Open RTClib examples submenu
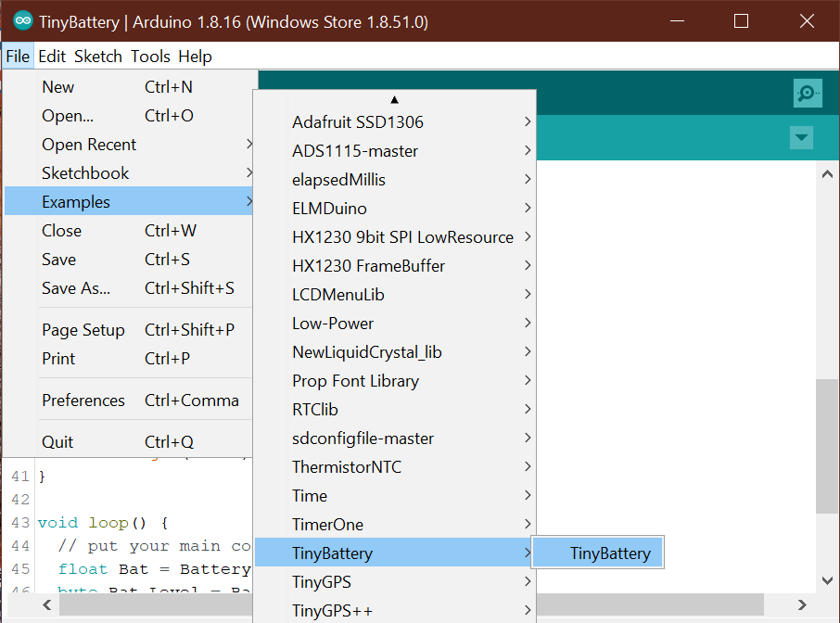 click(x=395, y=410)
